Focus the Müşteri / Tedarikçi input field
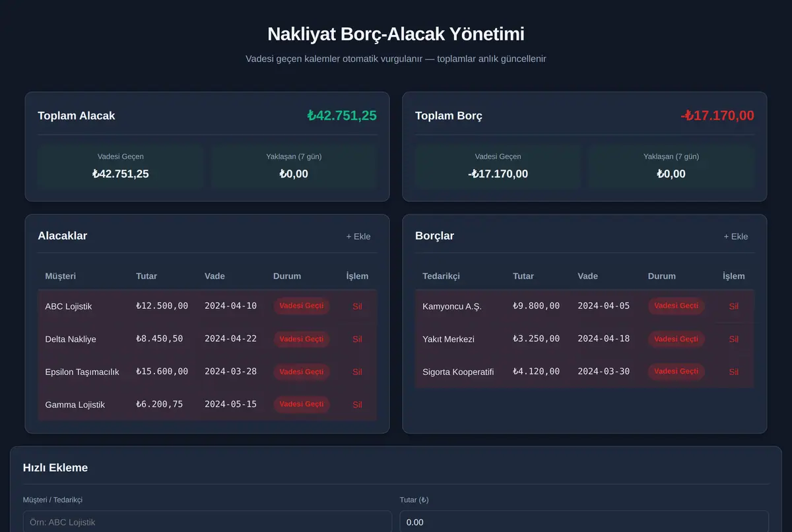 click(207, 521)
